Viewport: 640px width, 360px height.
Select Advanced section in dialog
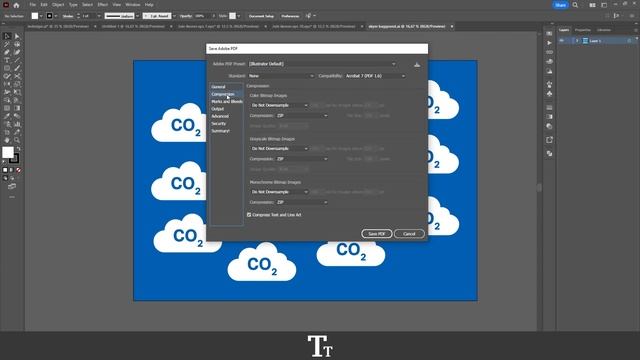[220, 116]
